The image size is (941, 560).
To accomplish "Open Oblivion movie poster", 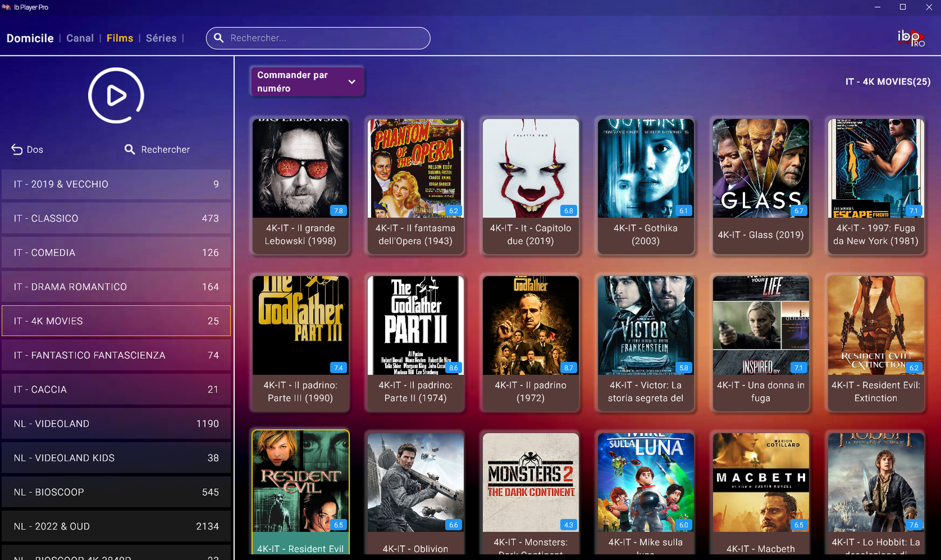I will click(416, 482).
